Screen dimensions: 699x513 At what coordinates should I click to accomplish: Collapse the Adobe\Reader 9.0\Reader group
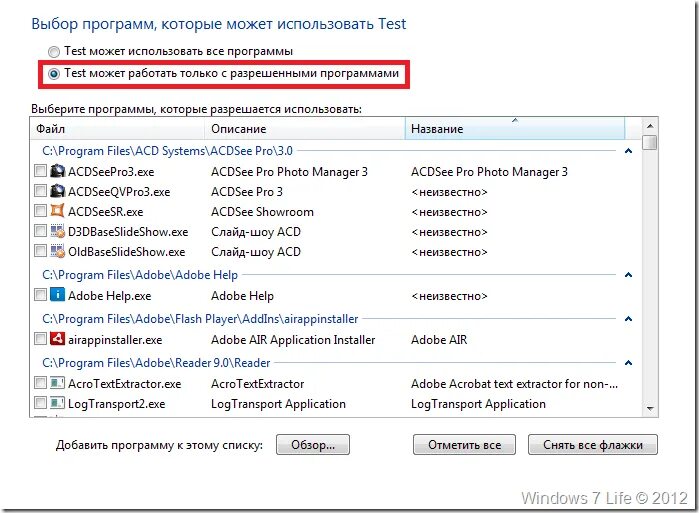[x=628, y=363]
